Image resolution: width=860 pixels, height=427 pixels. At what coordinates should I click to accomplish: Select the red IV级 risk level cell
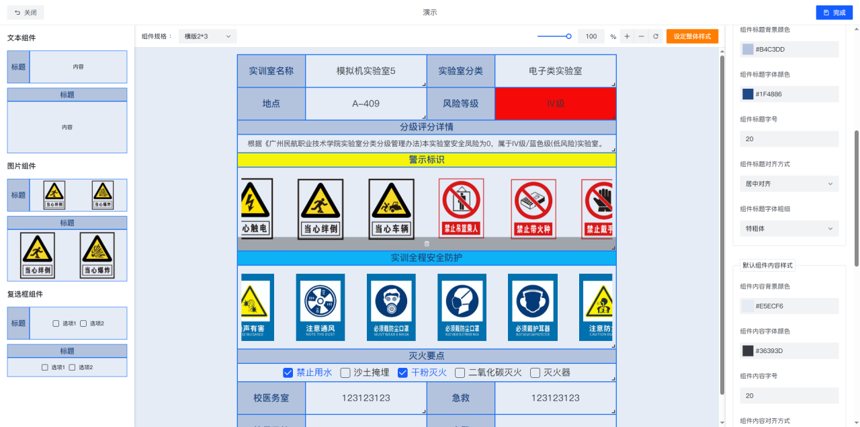[555, 104]
